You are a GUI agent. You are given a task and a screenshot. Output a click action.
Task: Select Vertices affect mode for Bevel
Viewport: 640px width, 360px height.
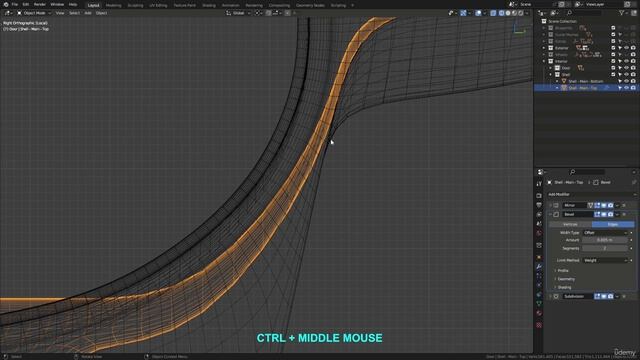point(570,224)
